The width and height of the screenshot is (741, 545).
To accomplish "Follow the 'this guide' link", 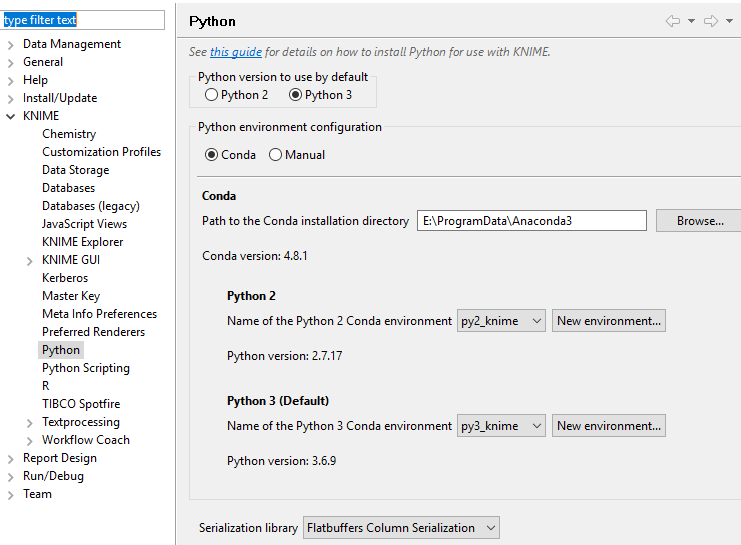I will point(236,52).
